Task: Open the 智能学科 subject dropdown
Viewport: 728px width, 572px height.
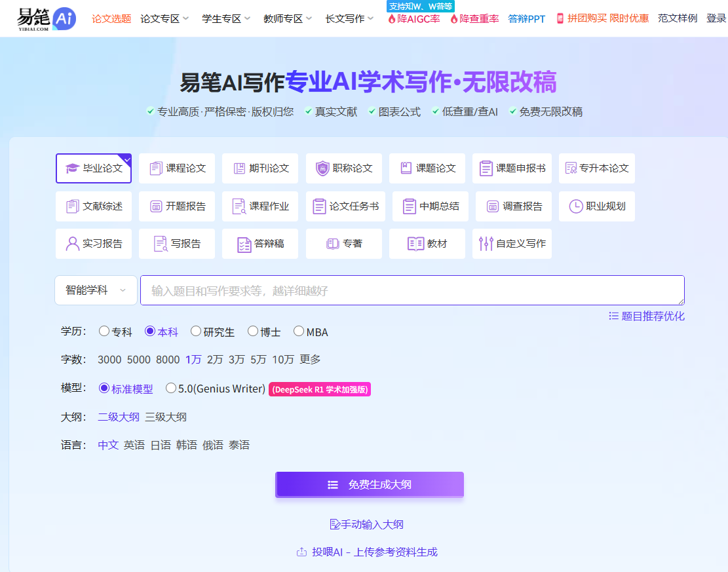Action: point(96,290)
